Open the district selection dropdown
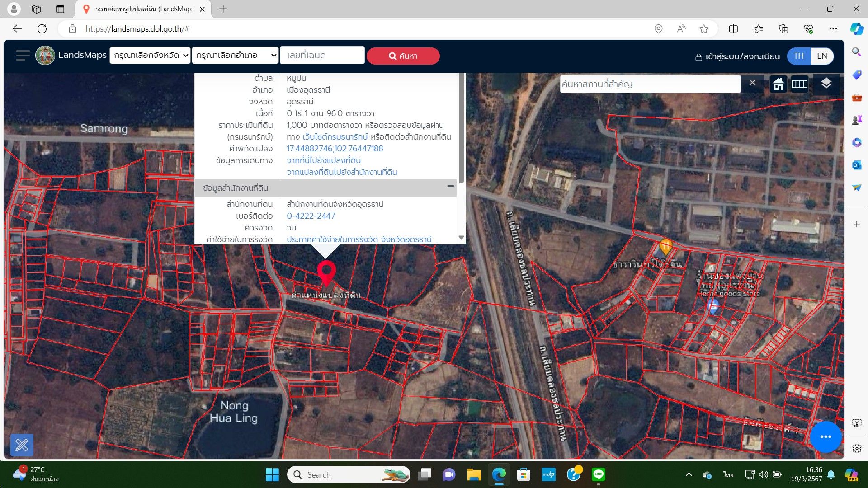Screen dimensions: 868x488 235,56
